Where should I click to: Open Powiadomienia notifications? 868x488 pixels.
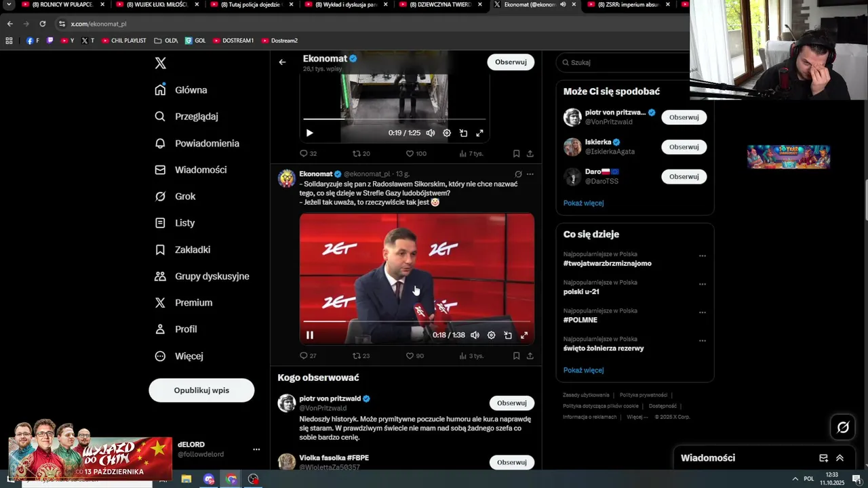[197, 143]
